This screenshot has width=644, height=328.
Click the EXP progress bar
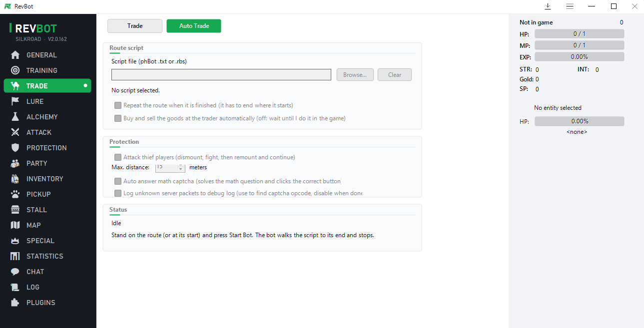pos(580,57)
